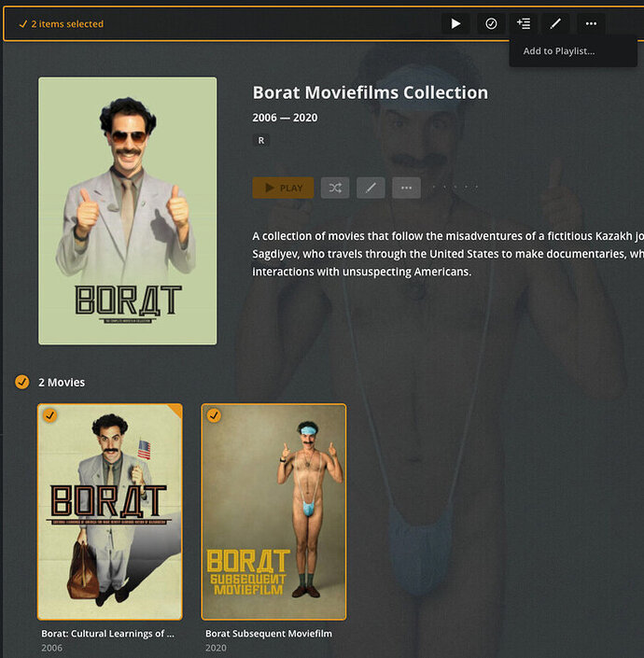The image size is (644, 658).
Task: Uncheck Borat Subsequent Moviefilm poster checkbox
Action: [214, 415]
